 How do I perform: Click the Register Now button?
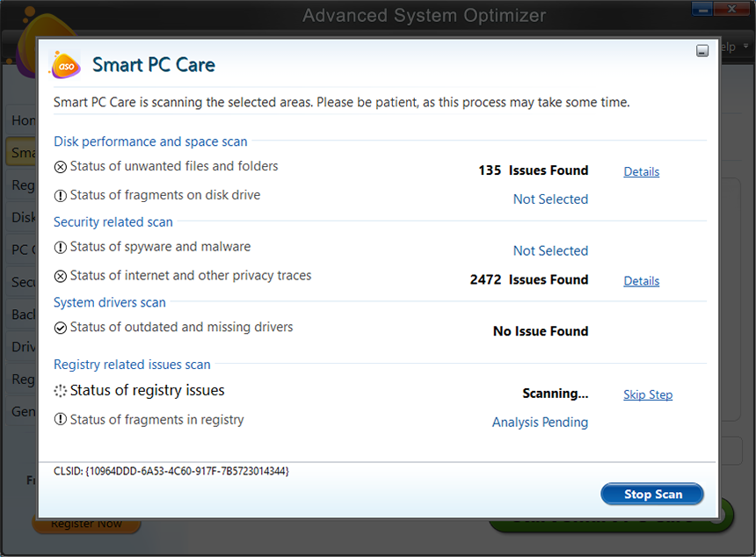(x=86, y=523)
